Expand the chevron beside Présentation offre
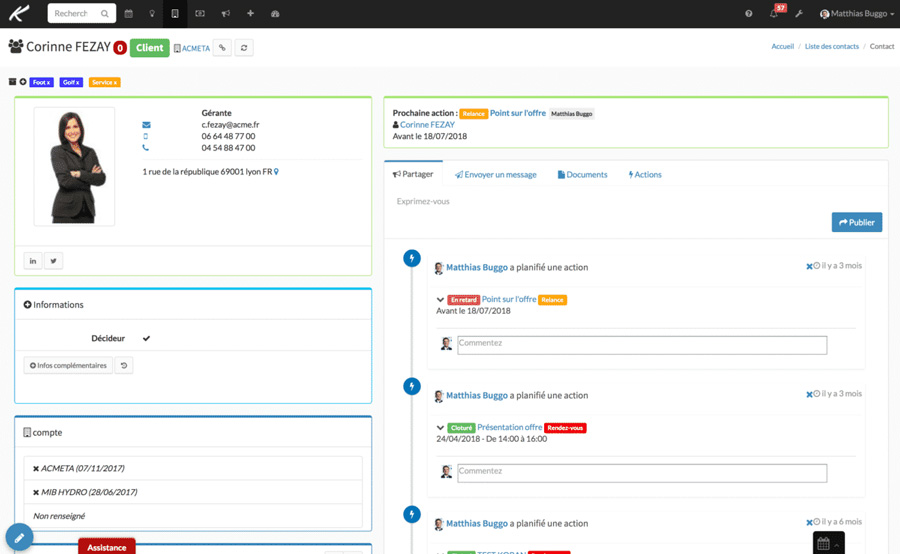This screenshot has height=554, width=900. (x=440, y=428)
